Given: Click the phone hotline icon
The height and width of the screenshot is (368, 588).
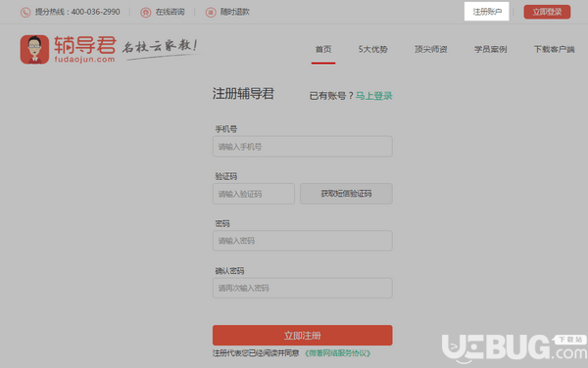Looking at the screenshot, I should click(25, 13).
